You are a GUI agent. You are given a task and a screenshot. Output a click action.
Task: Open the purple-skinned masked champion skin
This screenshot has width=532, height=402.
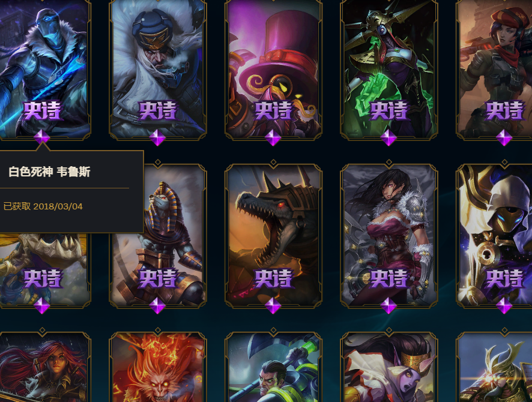[x=389, y=367]
